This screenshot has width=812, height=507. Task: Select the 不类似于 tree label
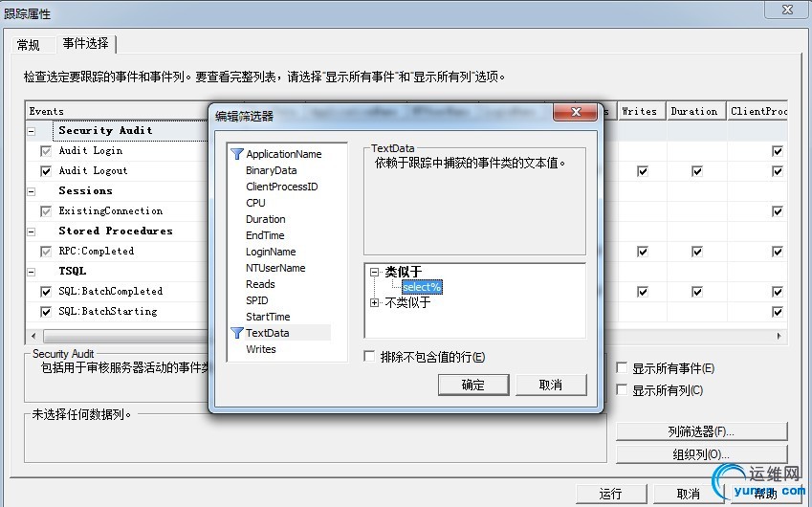408,302
